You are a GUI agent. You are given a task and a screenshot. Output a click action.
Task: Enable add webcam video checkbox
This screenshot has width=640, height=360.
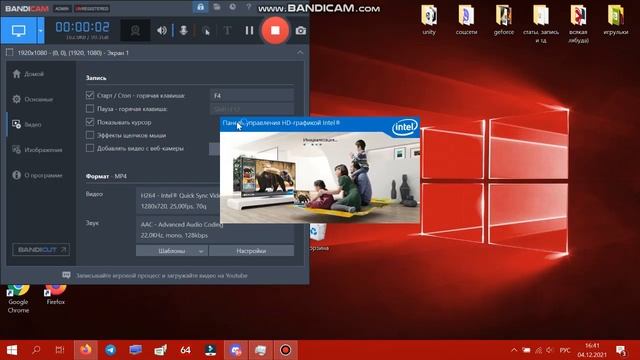tap(90, 148)
